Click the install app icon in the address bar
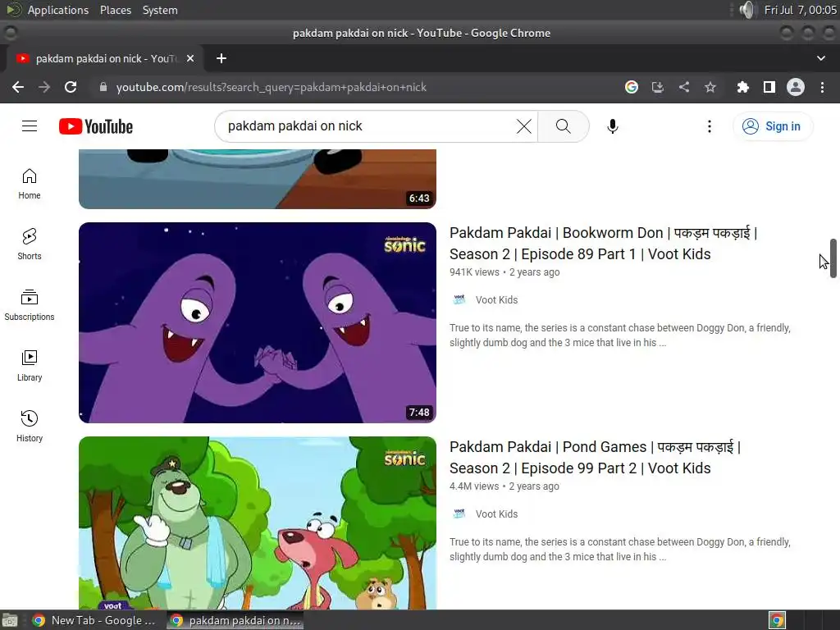This screenshot has width=840, height=630. (658, 87)
